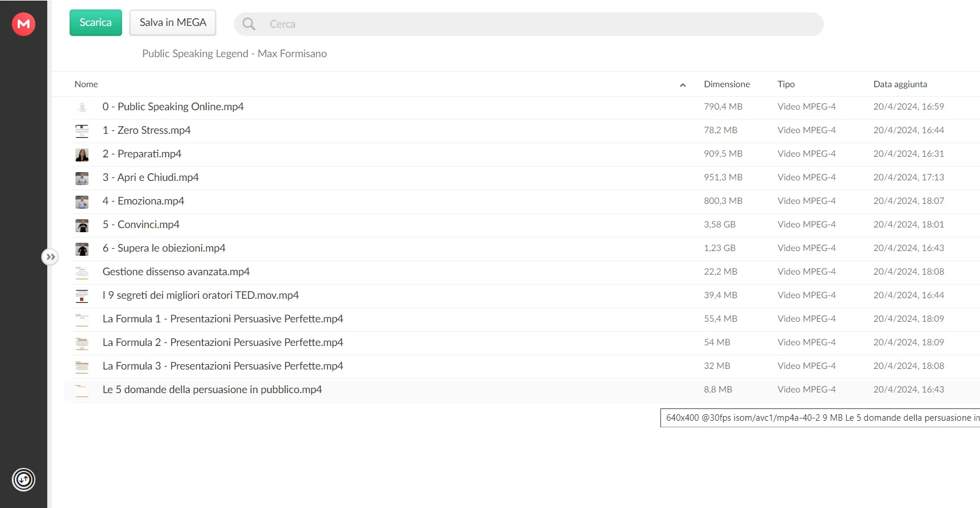Click thumbnail icon of La Formula 2 file
Image resolution: width=980 pixels, height=508 pixels.
[x=82, y=343]
